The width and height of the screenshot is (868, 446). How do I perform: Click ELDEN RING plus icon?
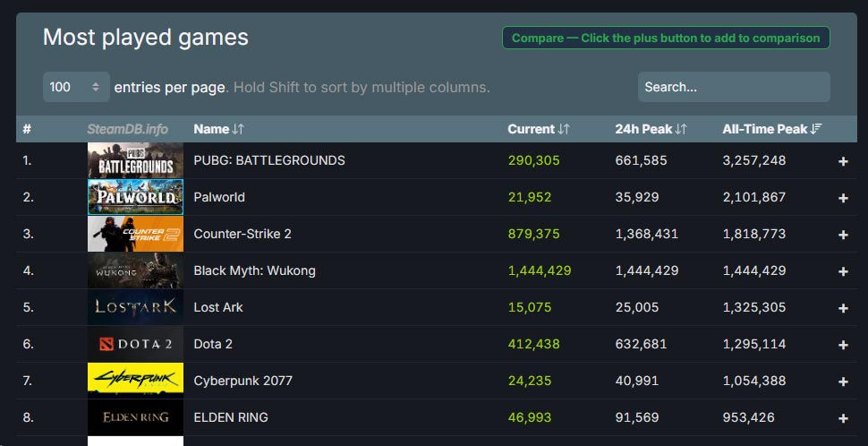pyautogui.click(x=843, y=418)
